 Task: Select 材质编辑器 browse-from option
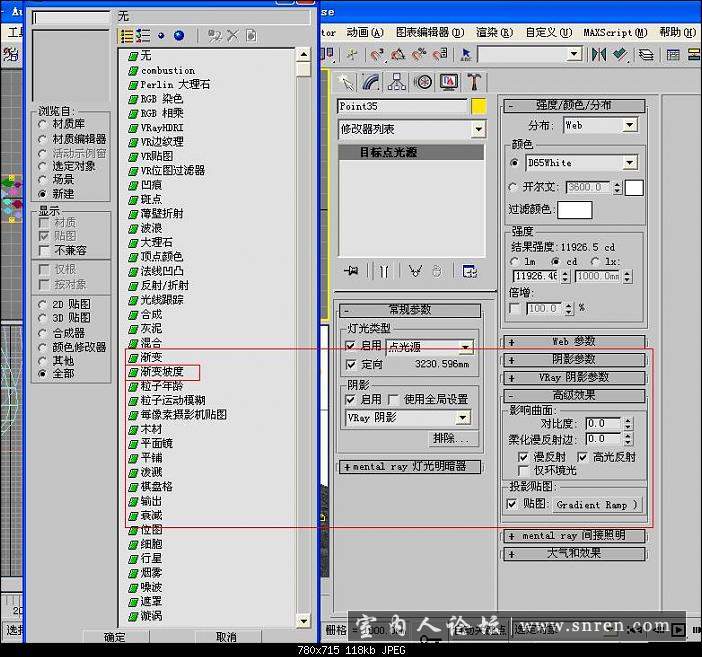43,139
